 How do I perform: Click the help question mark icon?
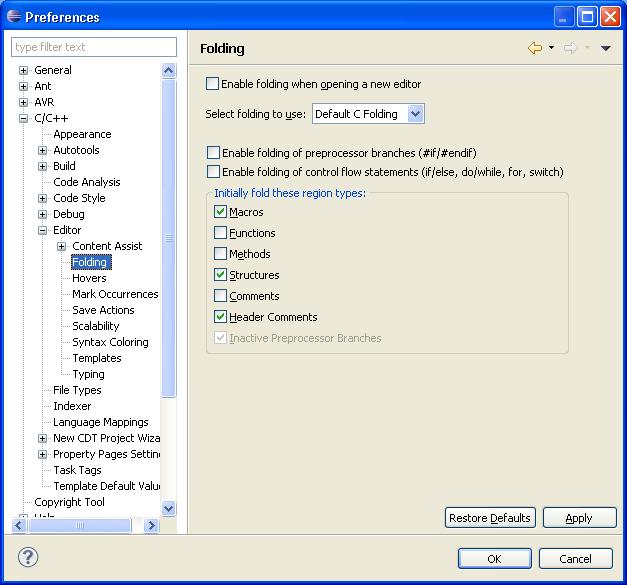(x=28, y=557)
